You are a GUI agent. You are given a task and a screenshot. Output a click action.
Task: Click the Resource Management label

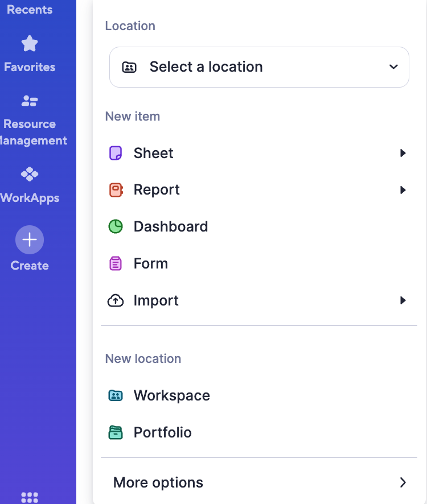[x=32, y=133]
